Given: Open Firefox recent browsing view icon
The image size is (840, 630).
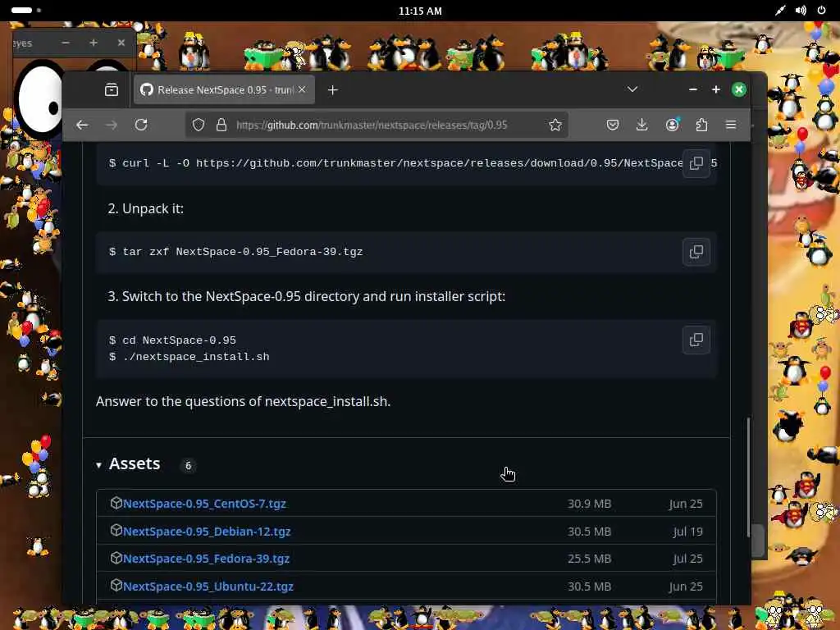Looking at the screenshot, I should 112,89.
